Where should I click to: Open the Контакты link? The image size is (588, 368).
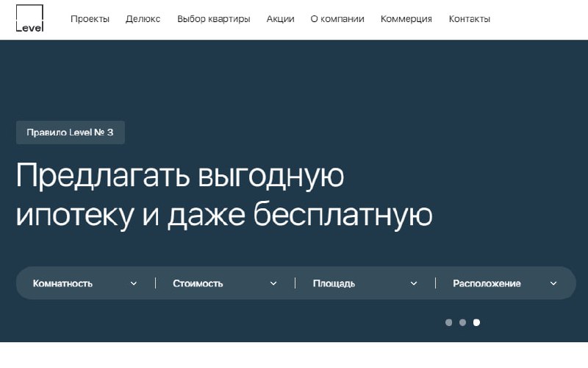(470, 19)
